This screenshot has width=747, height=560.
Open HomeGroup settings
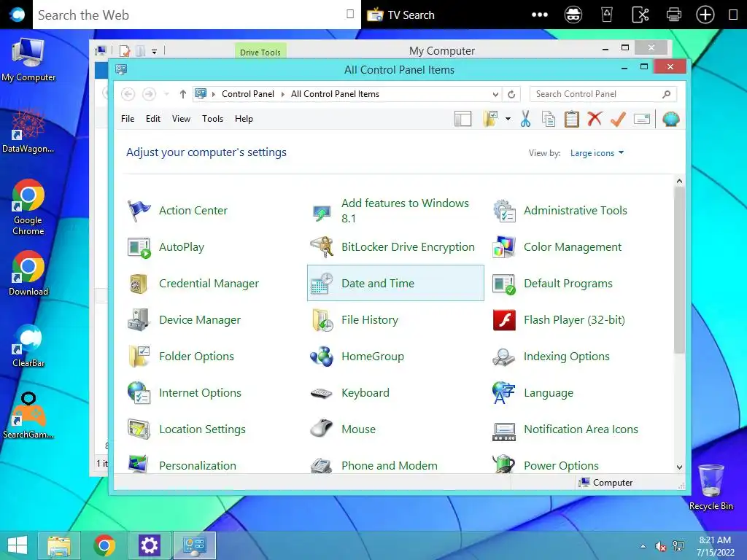[357, 357]
